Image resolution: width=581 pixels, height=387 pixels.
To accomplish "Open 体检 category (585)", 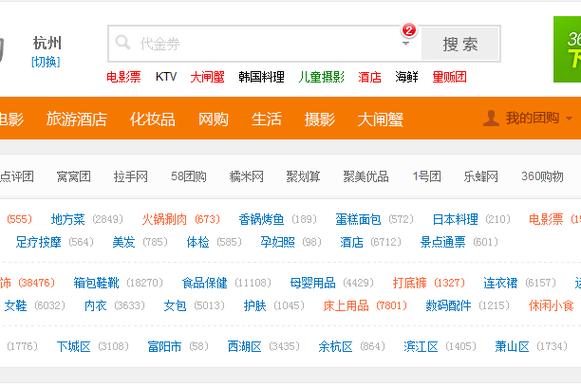I will coord(198,242).
